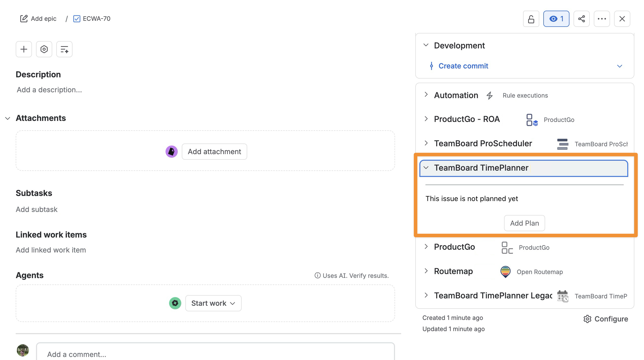This screenshot has width=644, height=360.
Task: Click the Routemap section title
Action: [453, 271]
